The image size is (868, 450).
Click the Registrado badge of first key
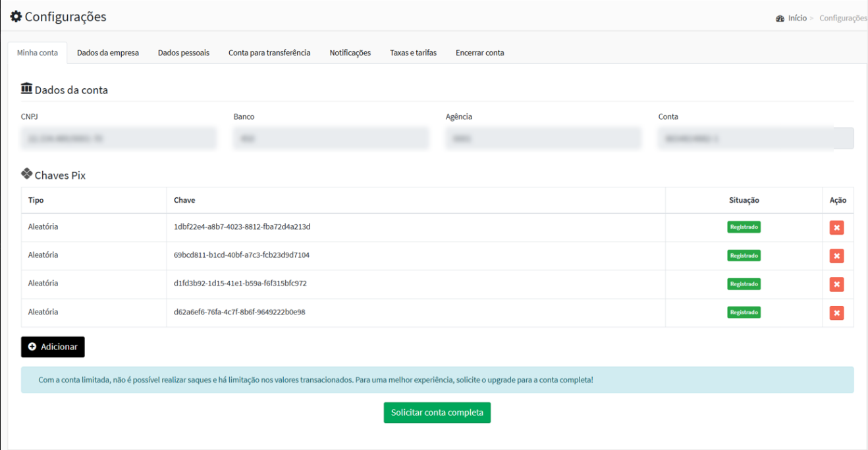coord(744,227)
